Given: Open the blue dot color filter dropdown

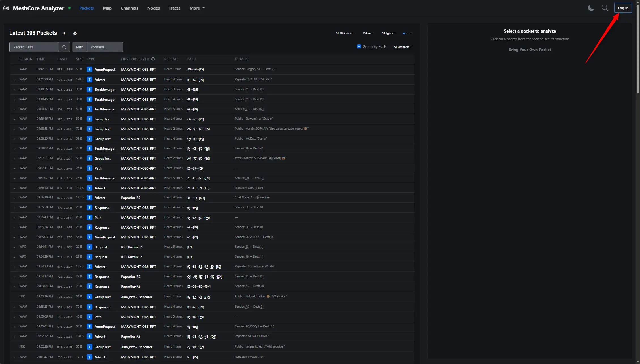Looking at the screenshot, I should tap(407, 33).
